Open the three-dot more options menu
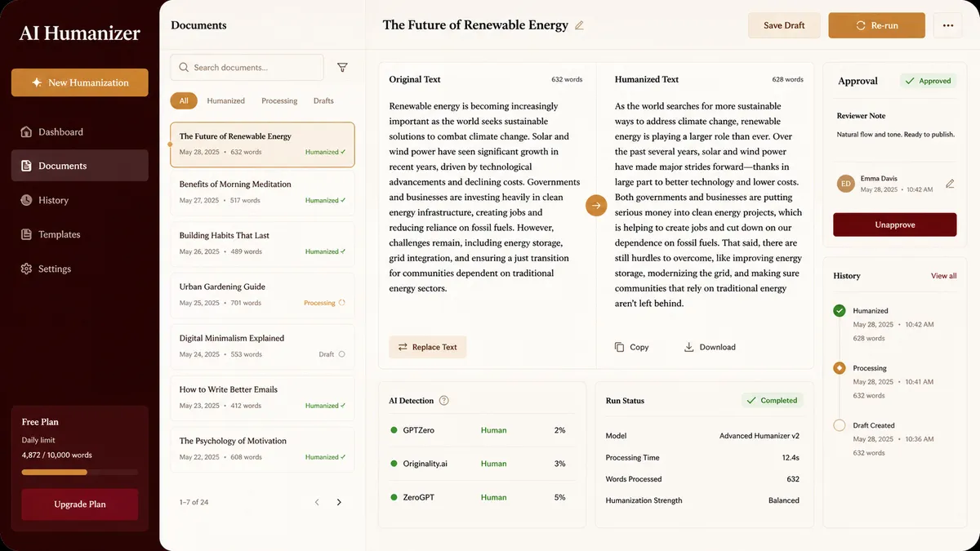The image size is (980, 551). [948, 25]
